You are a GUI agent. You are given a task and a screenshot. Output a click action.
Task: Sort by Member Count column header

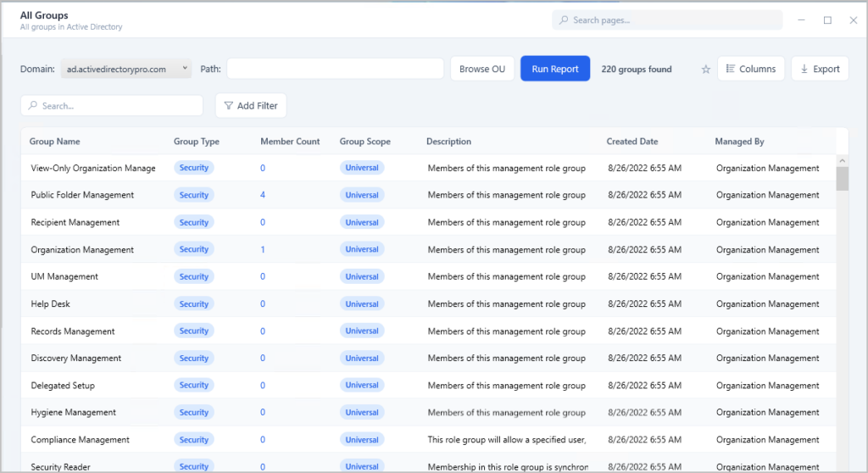290,142
